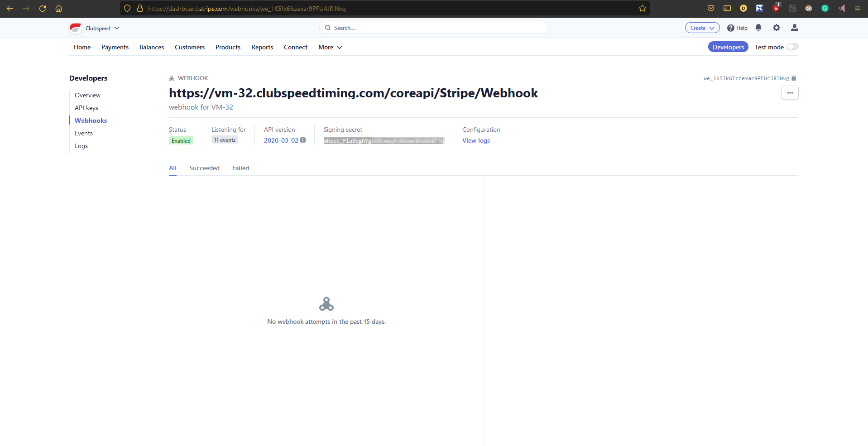Open the Reports section

262,47
